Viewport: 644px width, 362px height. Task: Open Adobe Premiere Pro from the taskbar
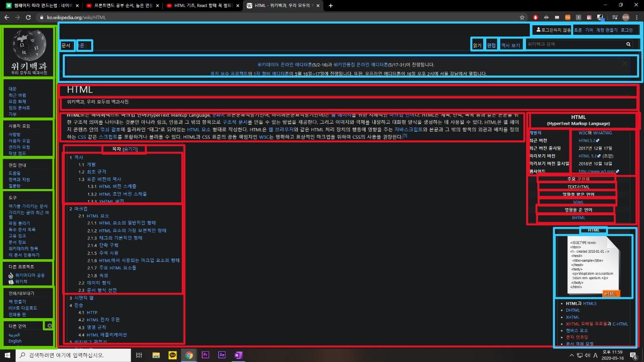click(205, 355)
